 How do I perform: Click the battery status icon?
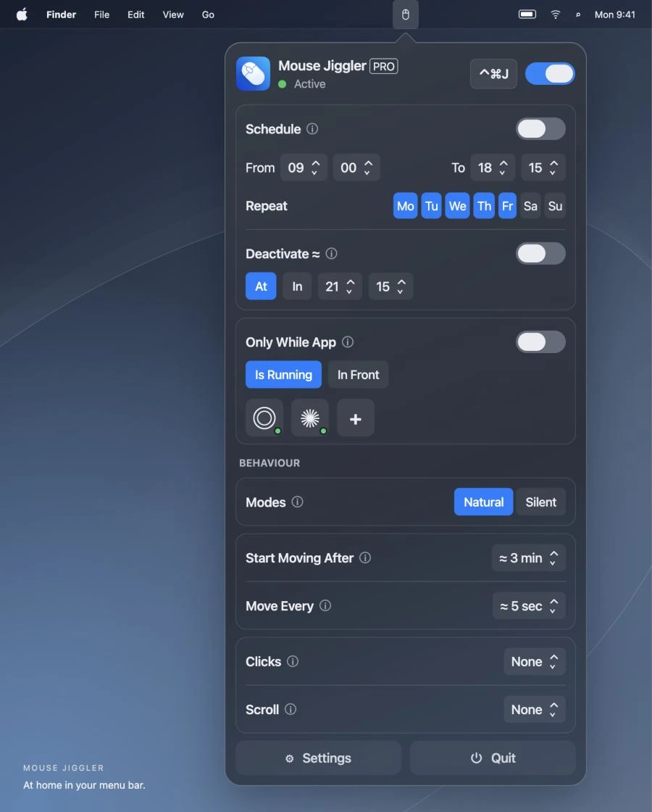(527, 14)
